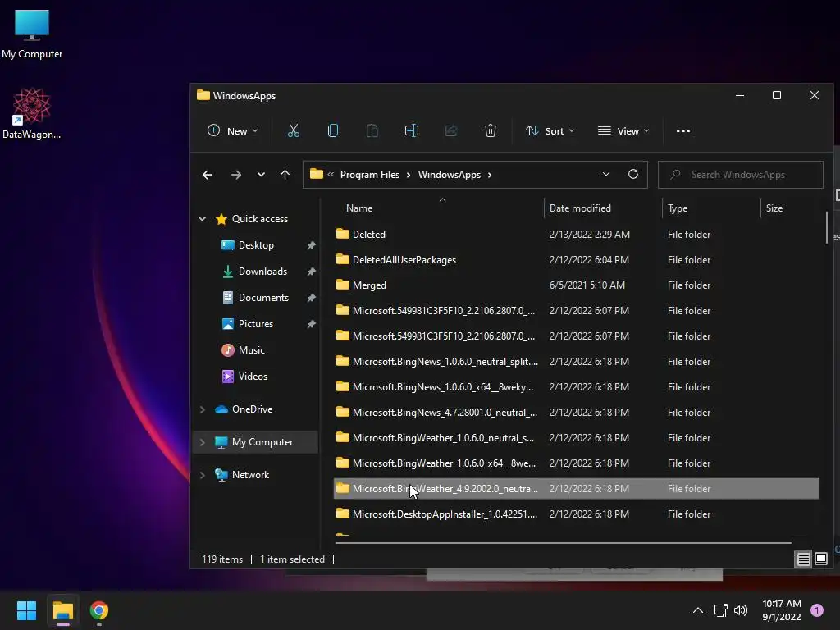This screenshot has height=630, width=840.
Task: Open Documents in Quick access
Action: (x=263, y=297)
